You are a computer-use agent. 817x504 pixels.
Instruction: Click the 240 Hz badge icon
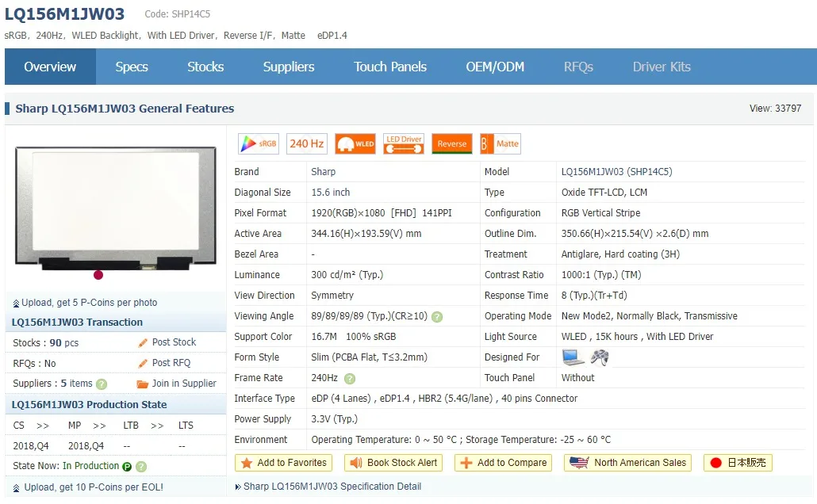pyautogui.click(x=307, y=143)
